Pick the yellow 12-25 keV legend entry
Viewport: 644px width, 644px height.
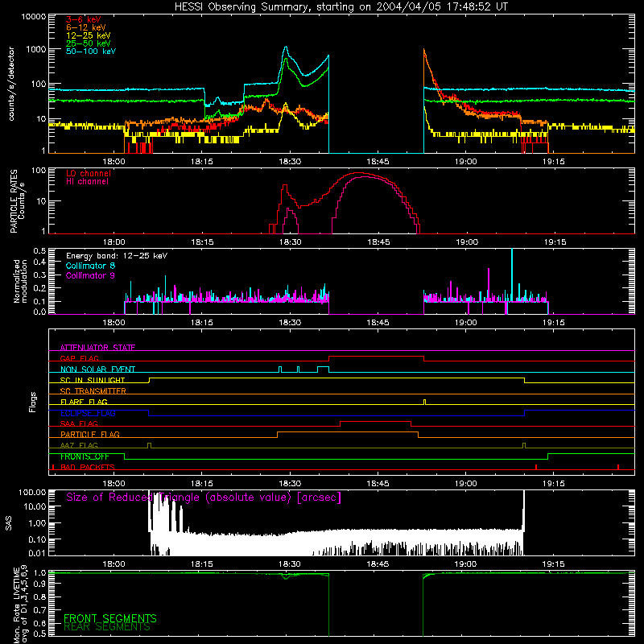89,35
